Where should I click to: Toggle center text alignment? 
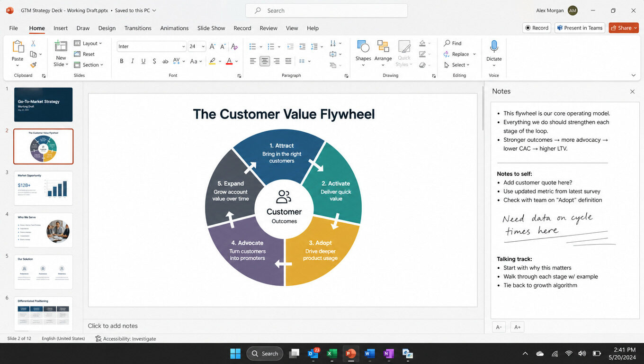(265, 61)
